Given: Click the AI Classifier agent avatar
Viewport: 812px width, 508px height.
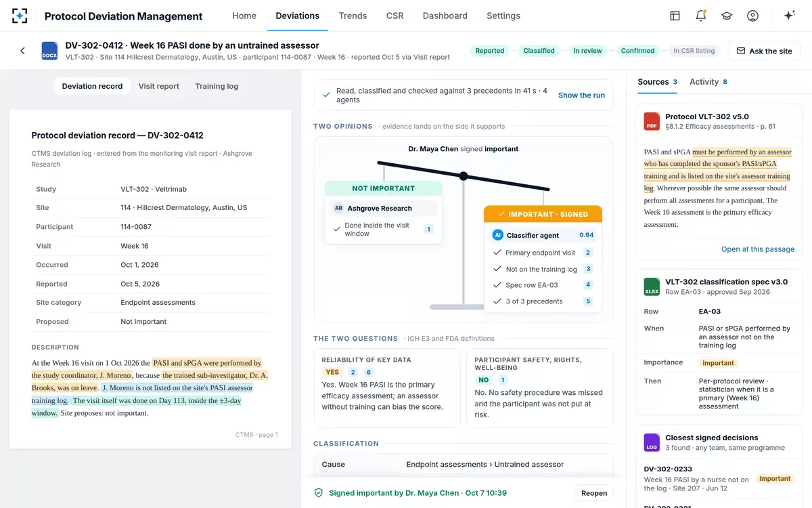Looking at the screenshot, I should point(498,235).
